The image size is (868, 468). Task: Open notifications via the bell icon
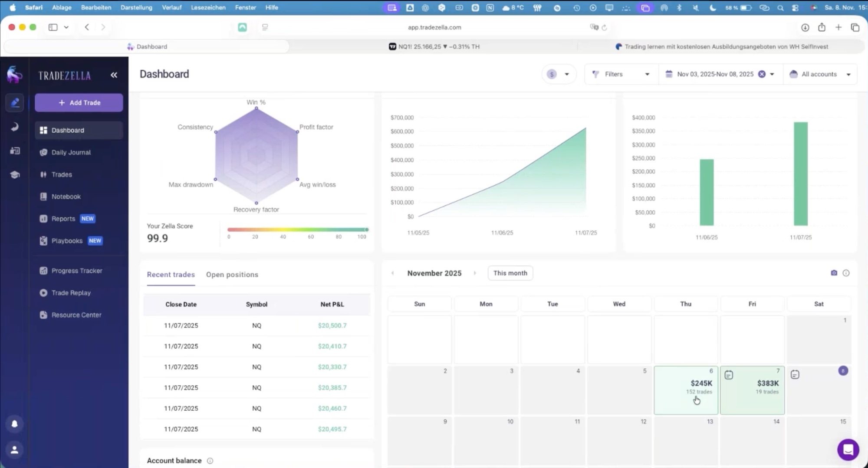tap(14, 424)
